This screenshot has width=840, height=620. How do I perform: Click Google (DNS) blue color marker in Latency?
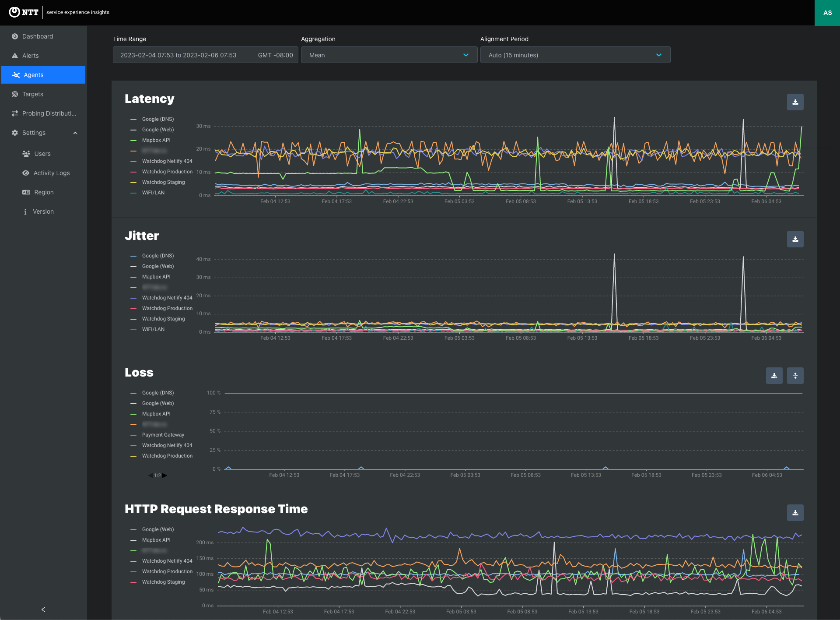[x=133, y=119]
